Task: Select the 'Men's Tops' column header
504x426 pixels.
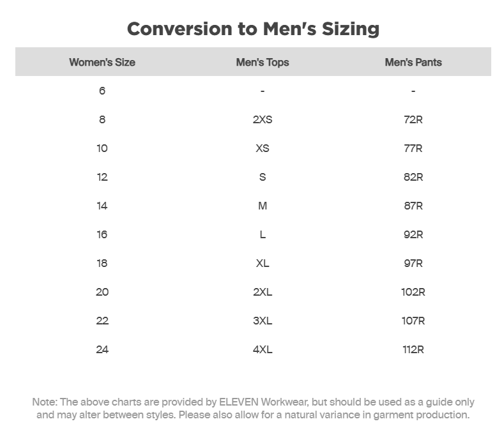Action: pos(263,63)
